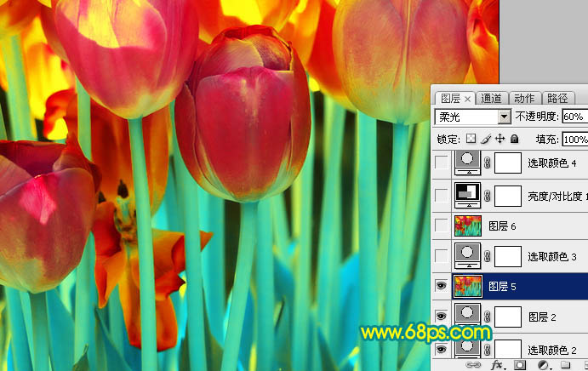Click the lock transparent pixels icon
The height and width of the screenshot is (371, 588).
pos(472,139)
